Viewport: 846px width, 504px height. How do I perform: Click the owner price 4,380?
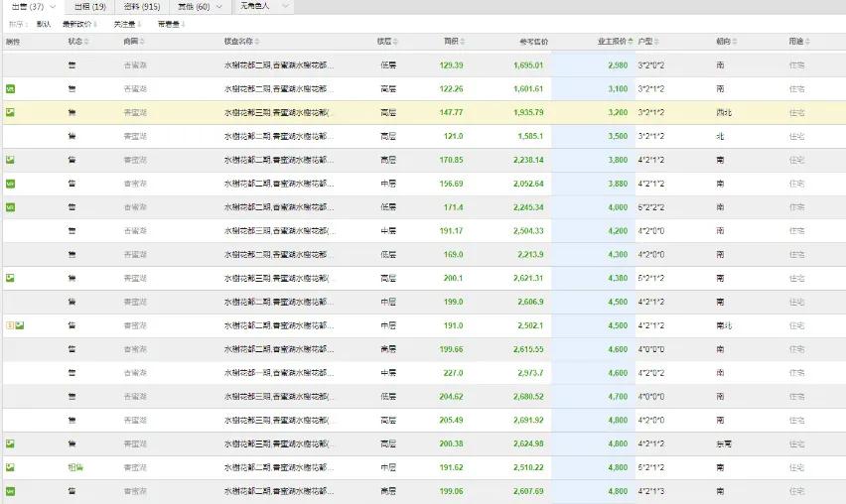[x=618, y=278]
